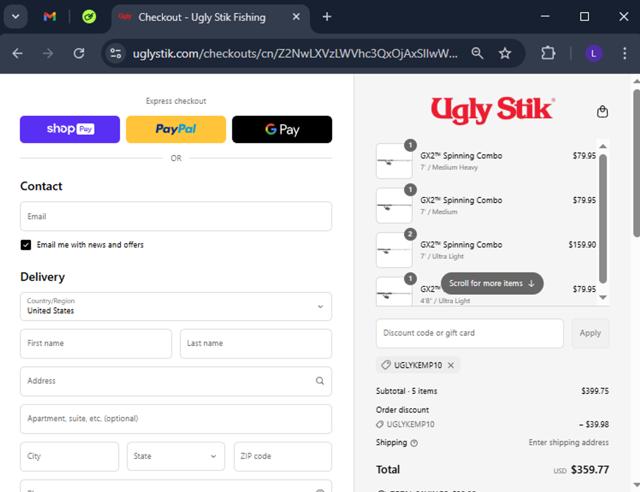Image resolution: width=640 pixels, height=492 pixels.
Task: Click the item list scroll down arrow
Action: pos(603,297)
